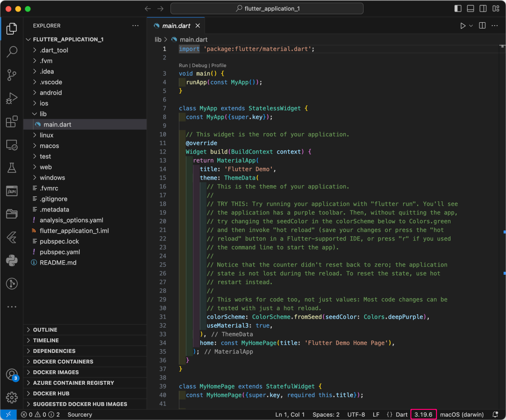Collapse the lib folder
This screenshot has height=420, width=506.
(x=85, y=114)
